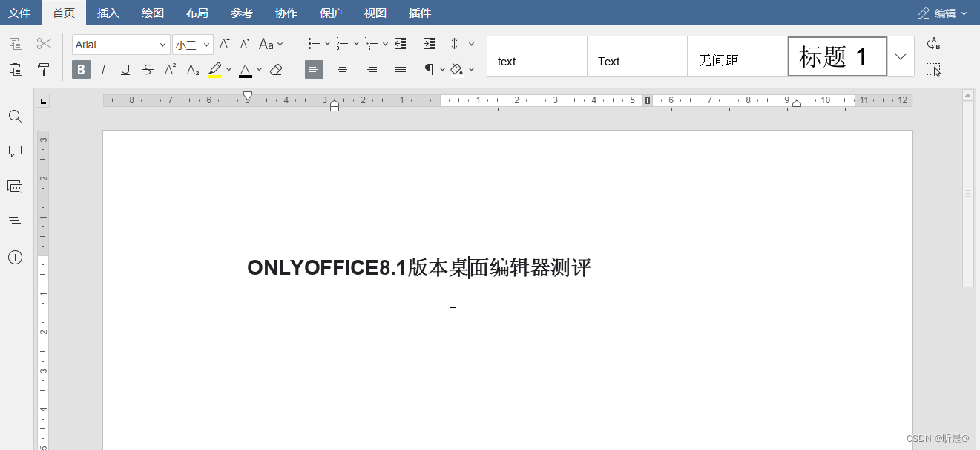
Task: Open the Change case dropdown
Action: [x=270, y=44]
